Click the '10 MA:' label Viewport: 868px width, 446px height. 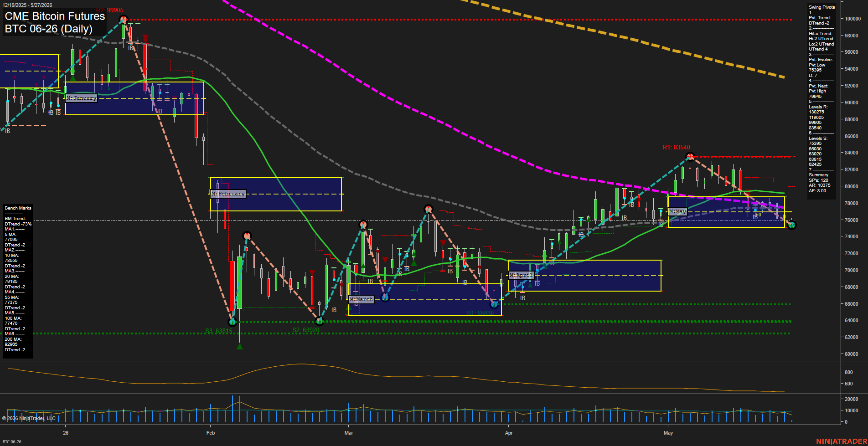coord(12,256)
